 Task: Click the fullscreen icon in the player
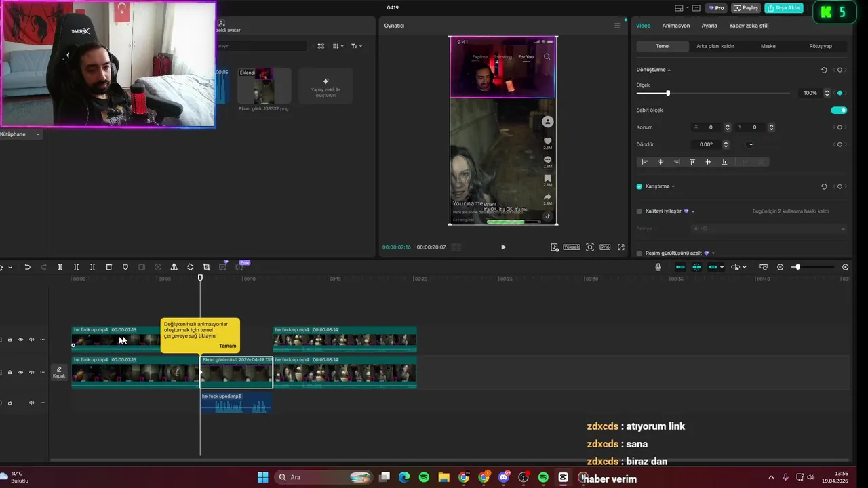(x=621, y=247)
